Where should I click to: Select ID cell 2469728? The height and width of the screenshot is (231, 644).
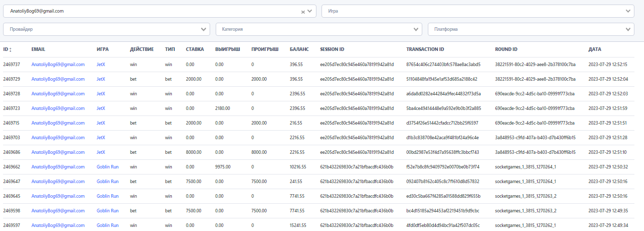12,94
